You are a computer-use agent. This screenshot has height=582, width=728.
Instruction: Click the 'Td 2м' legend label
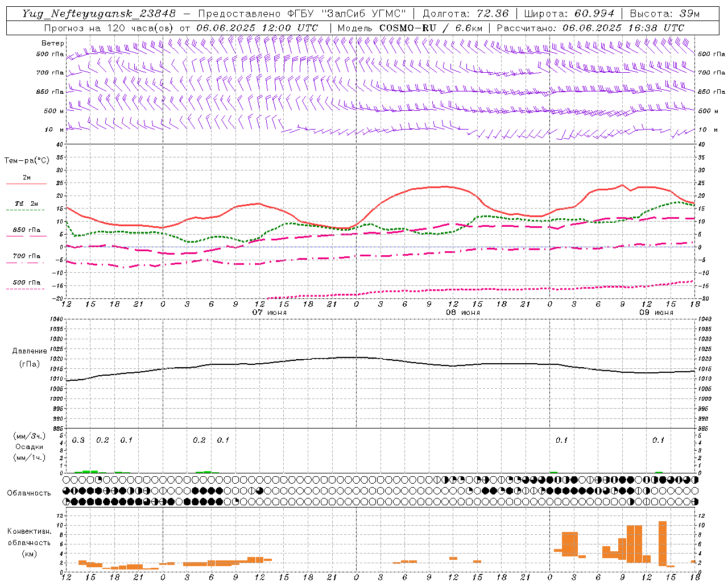pos(27,203)
